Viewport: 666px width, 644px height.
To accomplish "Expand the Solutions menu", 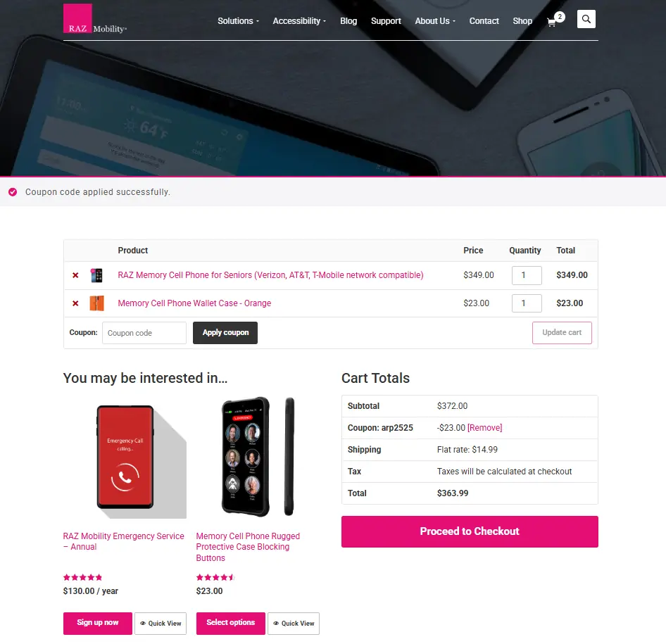I will coord(238,21).
